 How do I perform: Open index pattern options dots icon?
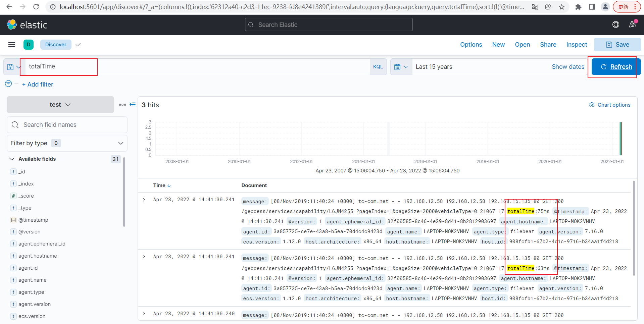[122, 105]
